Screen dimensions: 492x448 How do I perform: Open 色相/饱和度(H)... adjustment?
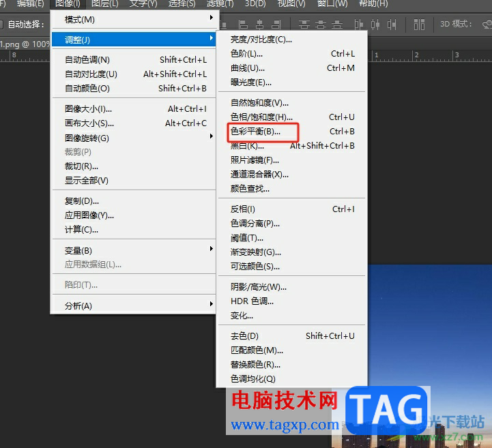click(x=292, y=117)
